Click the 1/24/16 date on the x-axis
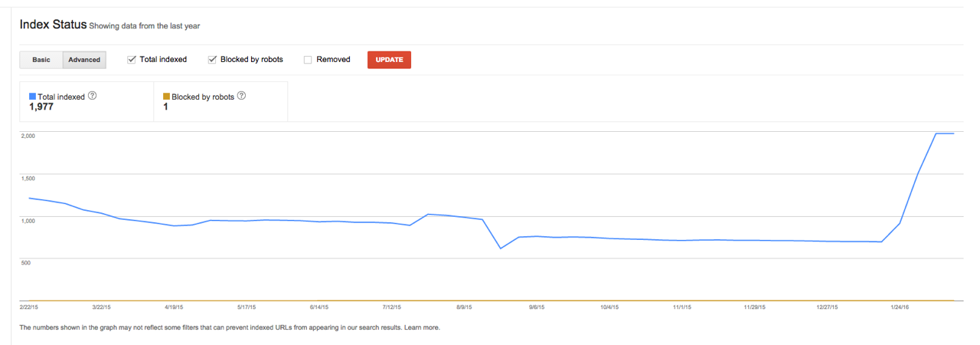980x345 pixels. point(900,307)
